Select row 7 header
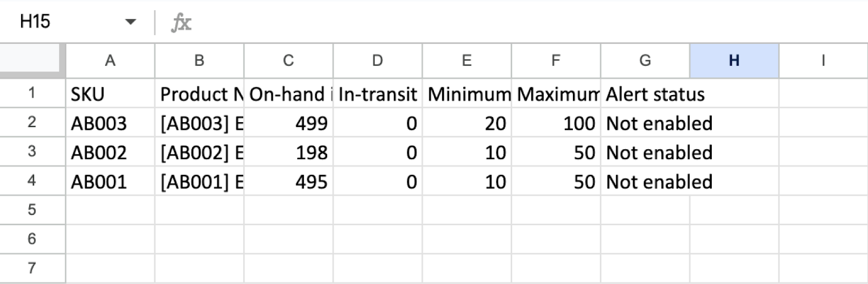The width and height of the screenshot is (868, 284). click(32, 268)
